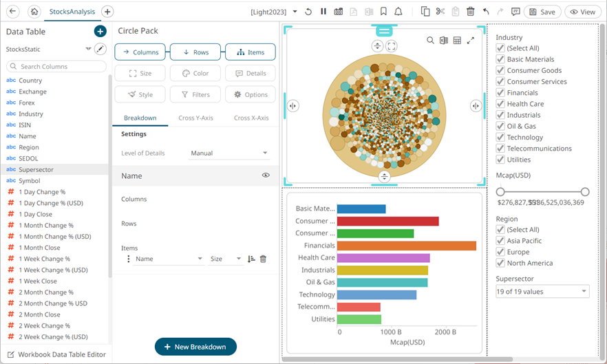Click the New Breakdown button

195,347
